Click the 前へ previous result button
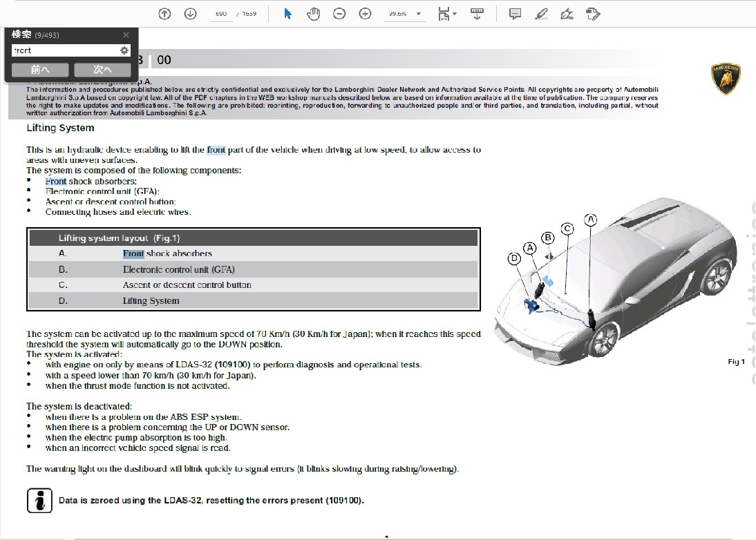The height and width of the screenshot is (540, 756). [40, 70]
